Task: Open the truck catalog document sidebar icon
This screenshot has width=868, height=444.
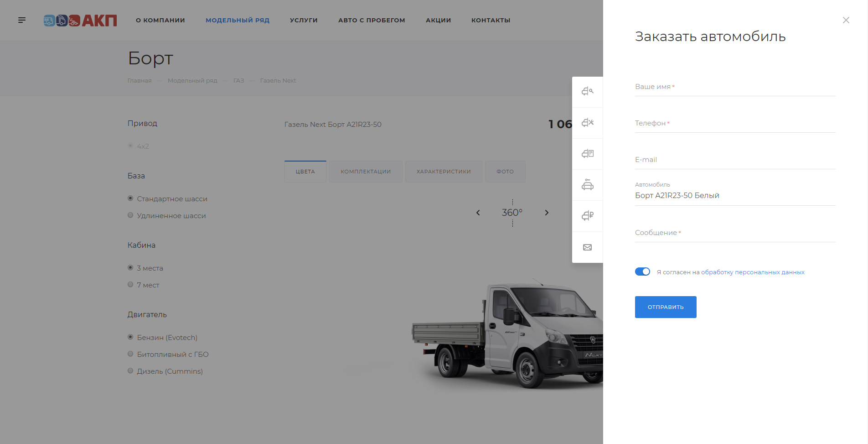Action: click(588, 154)
